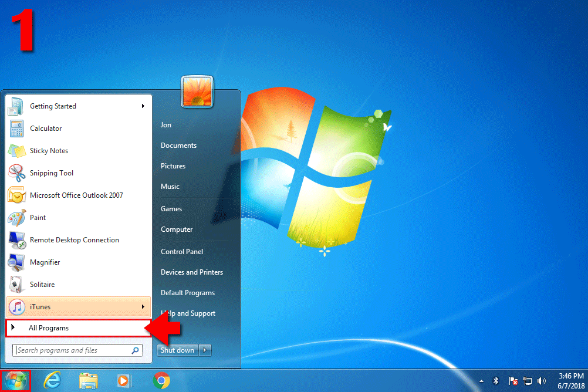Image resolution: width=588 pixels, height=392 pixels.
Task: Click the Bluetooth system tray icon
Action: pos(496,381)
